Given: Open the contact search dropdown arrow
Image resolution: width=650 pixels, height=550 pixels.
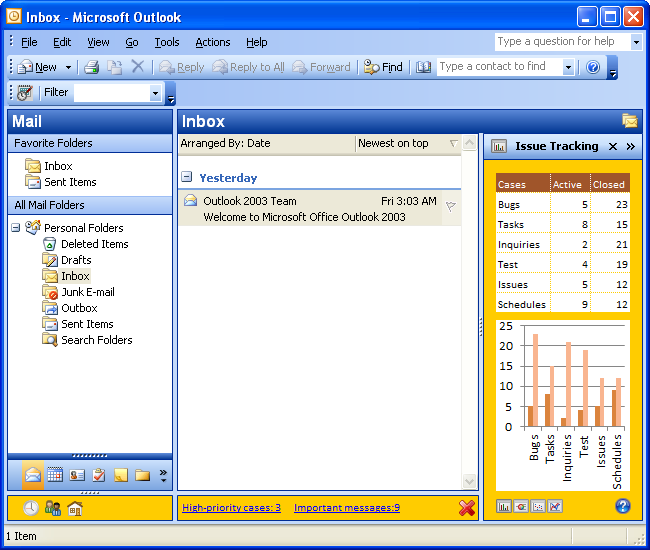Looking at the screenshot, I should [568, 67].
